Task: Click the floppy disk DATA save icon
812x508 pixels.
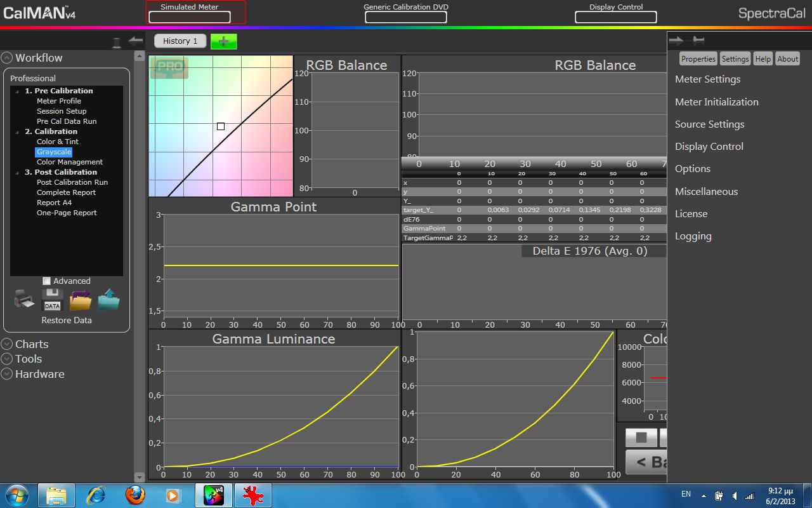Action: [x=52, y=300]
